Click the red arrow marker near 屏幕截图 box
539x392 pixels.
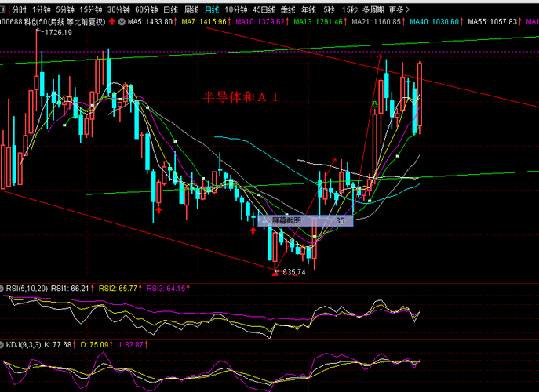(253, 230)
